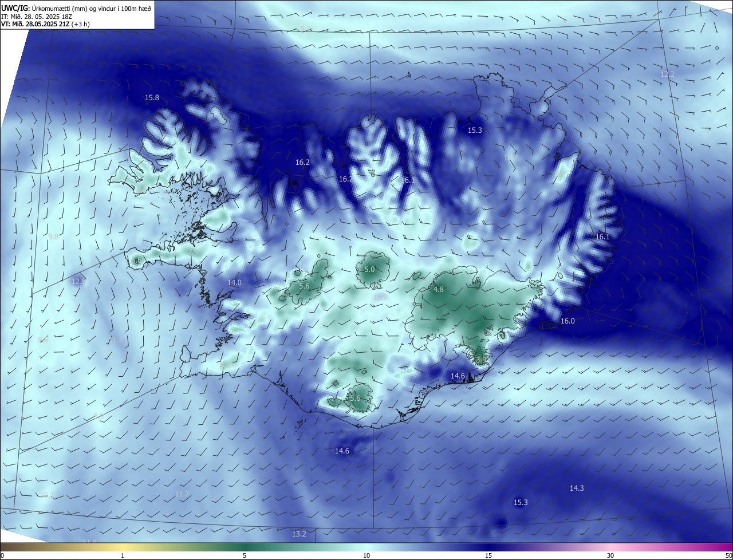Select the 11.7 value label
This screenshot has width=733, height=560.
point(182,494)
